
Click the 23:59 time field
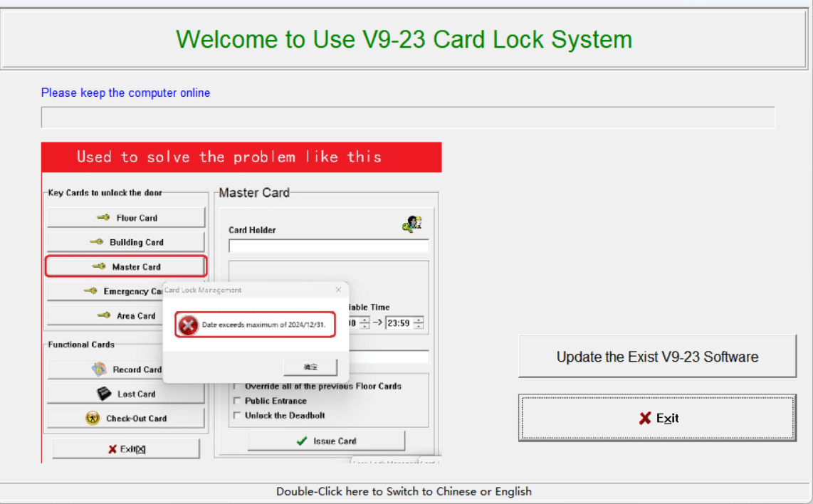coord(399,323)
